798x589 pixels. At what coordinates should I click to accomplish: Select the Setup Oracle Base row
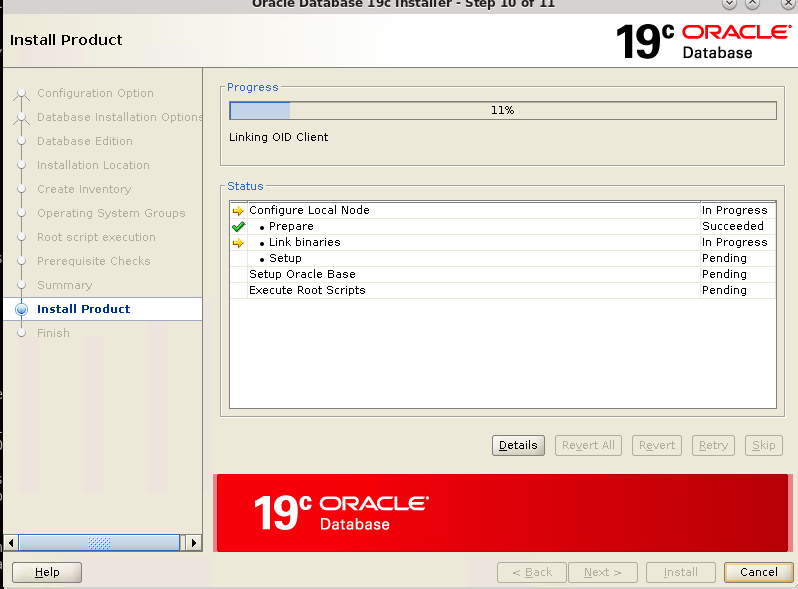[x=503, y=274]
